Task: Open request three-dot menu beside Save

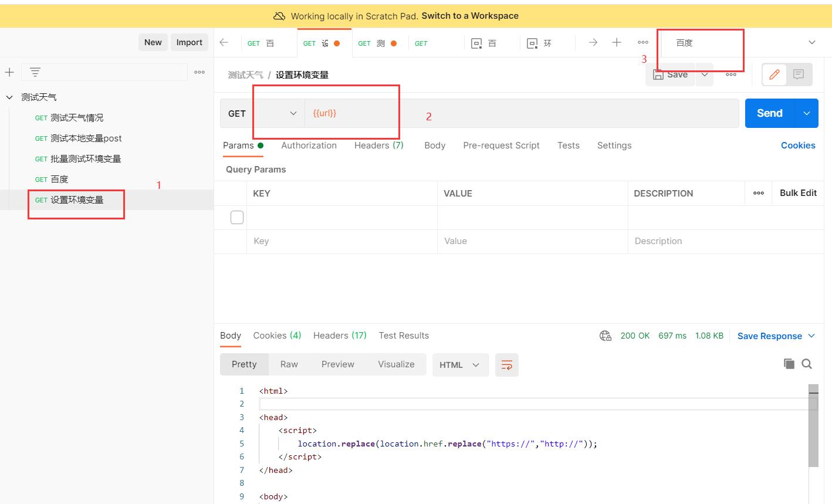Action: tap(731, 75)
